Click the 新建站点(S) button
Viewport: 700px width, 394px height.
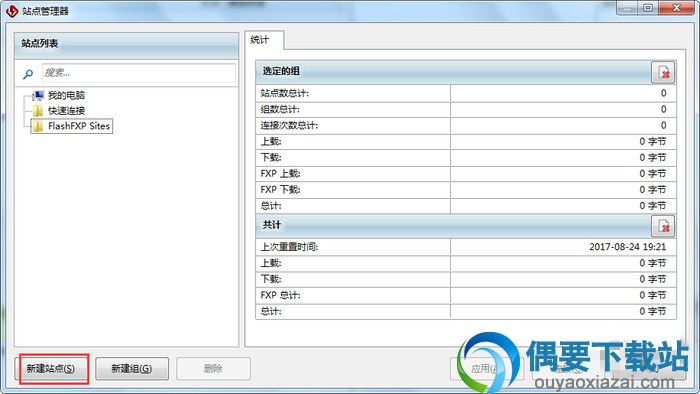pyautogui.click(x=51, y=369)
